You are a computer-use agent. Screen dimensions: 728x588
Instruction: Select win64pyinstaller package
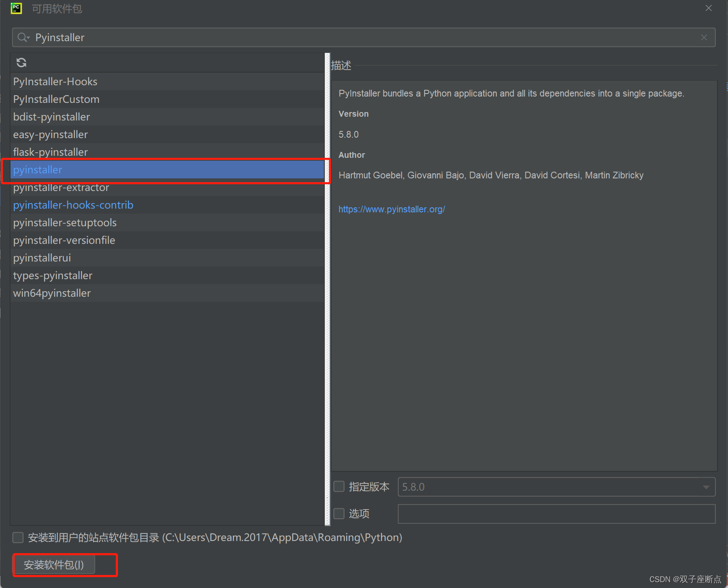coord(167,293)
